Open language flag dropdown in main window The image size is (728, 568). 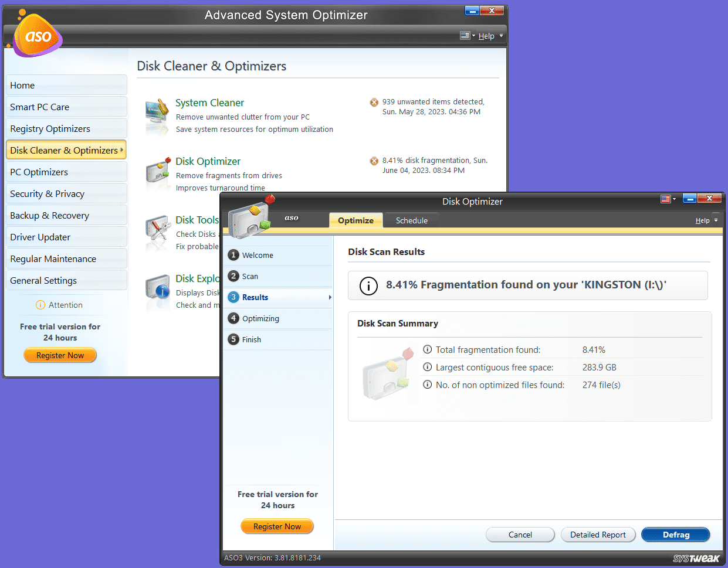pyautogui.click(x=468, y=36)
